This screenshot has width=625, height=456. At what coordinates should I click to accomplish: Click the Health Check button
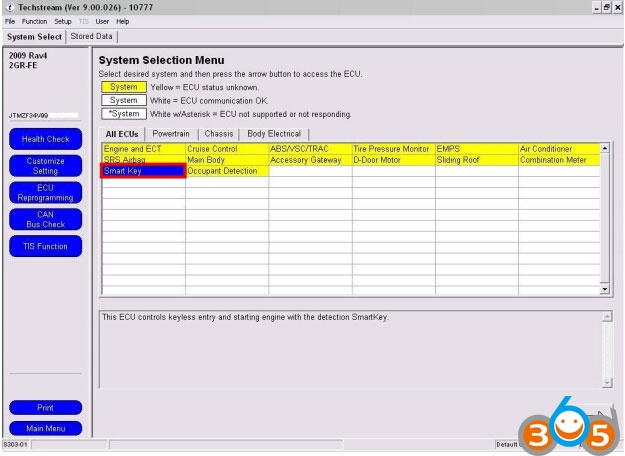[x=45, y=139]
